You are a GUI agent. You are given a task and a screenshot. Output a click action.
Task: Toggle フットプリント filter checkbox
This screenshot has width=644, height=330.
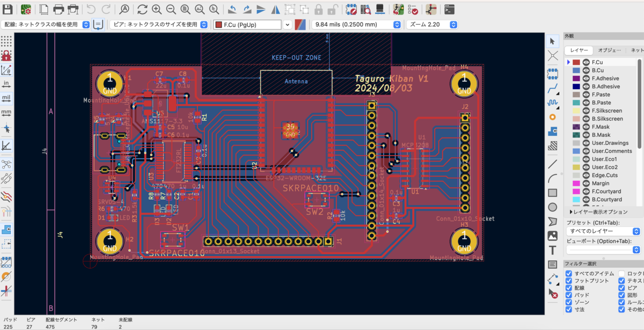(x=569, y=281)
